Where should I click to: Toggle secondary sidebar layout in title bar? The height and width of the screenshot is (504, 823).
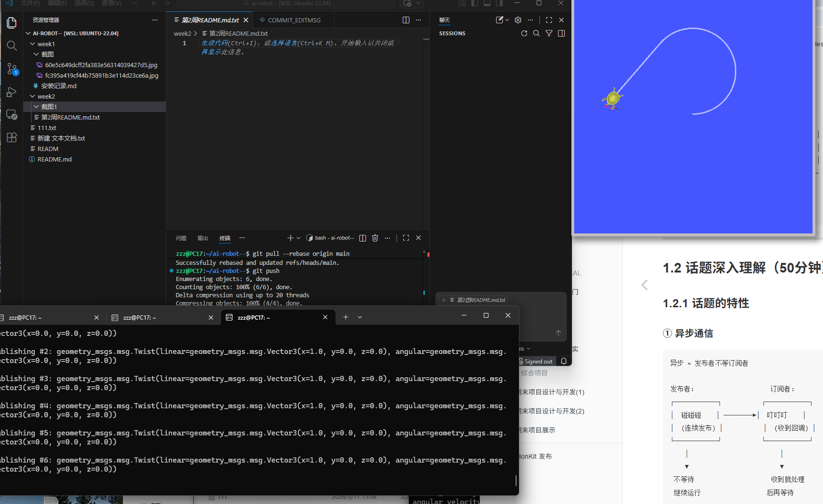[499, 3]
